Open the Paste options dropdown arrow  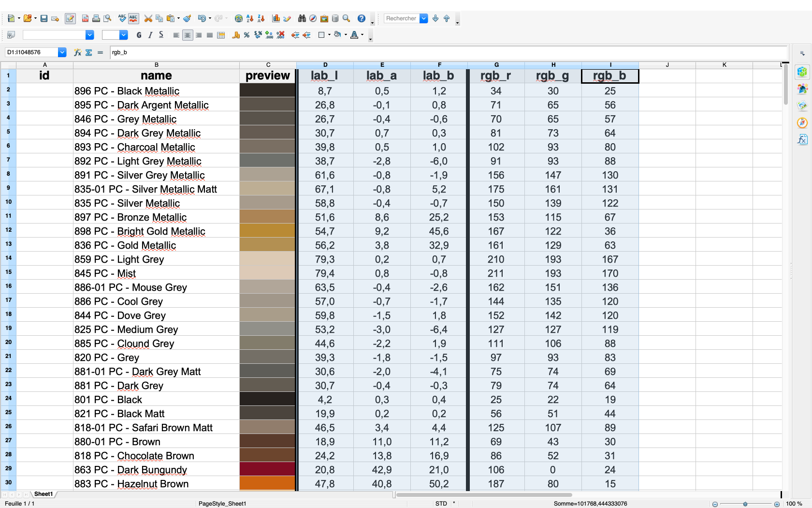click(178, 18)
